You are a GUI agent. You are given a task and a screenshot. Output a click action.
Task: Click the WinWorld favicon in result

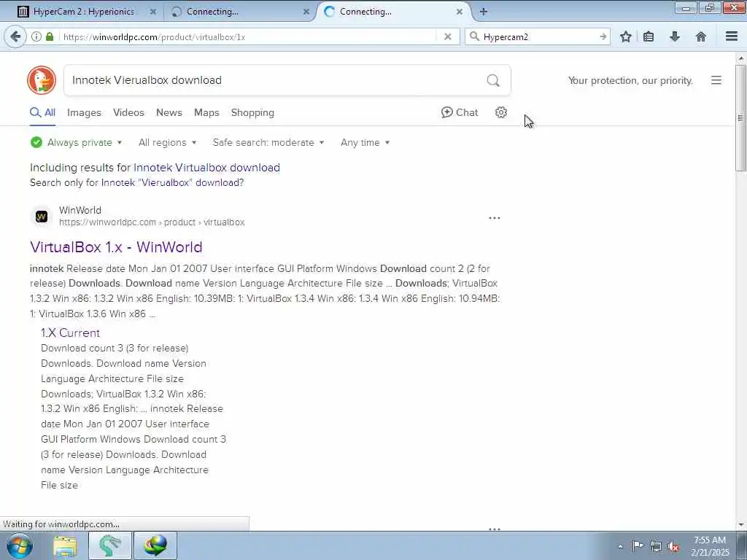pos(42,217)
